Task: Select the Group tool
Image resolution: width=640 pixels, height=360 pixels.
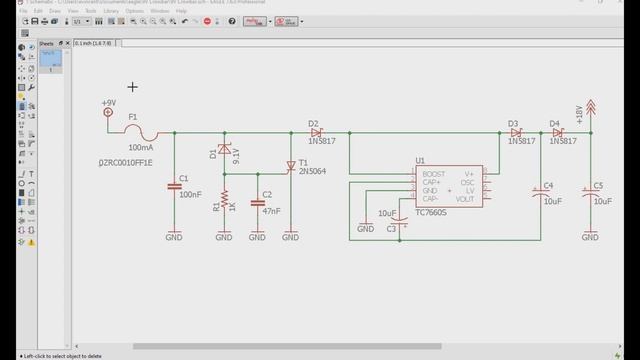Action: coord(22,87)
